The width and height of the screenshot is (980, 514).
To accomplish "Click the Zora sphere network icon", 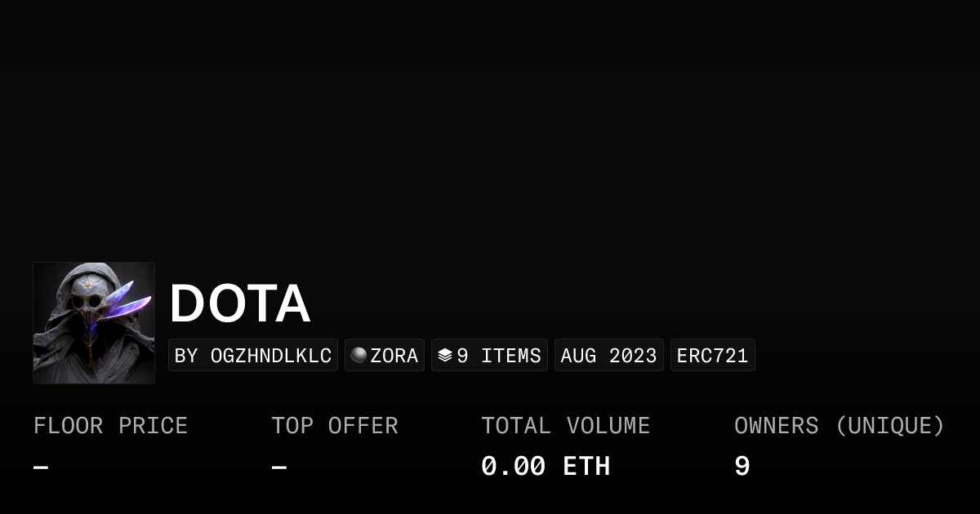I will point(359,355).
